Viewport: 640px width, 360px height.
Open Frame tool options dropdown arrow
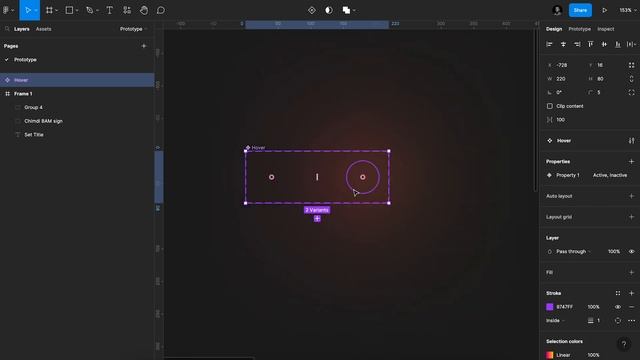[56, 11]
